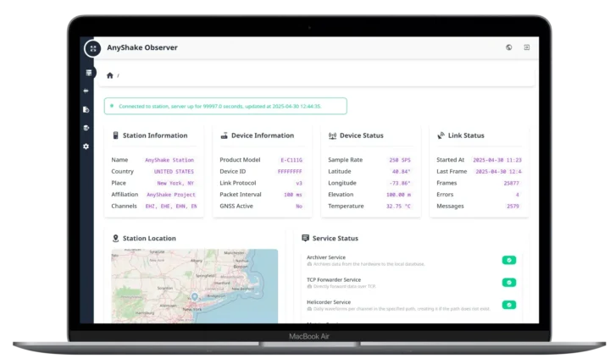This screenshot has height=364, width=610.
Task: Click the Archiver Service green status badge
Action: [x=509, y=260]
